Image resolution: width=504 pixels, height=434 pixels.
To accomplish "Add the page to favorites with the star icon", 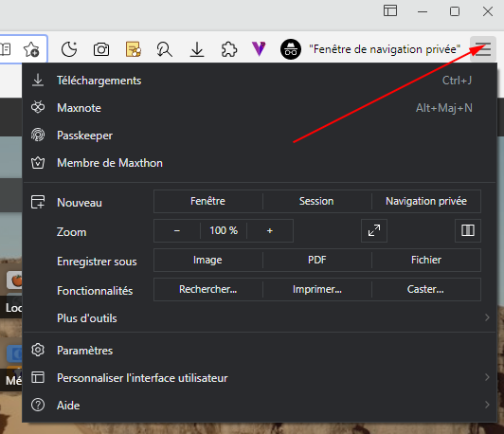I will tap(31, 49).
